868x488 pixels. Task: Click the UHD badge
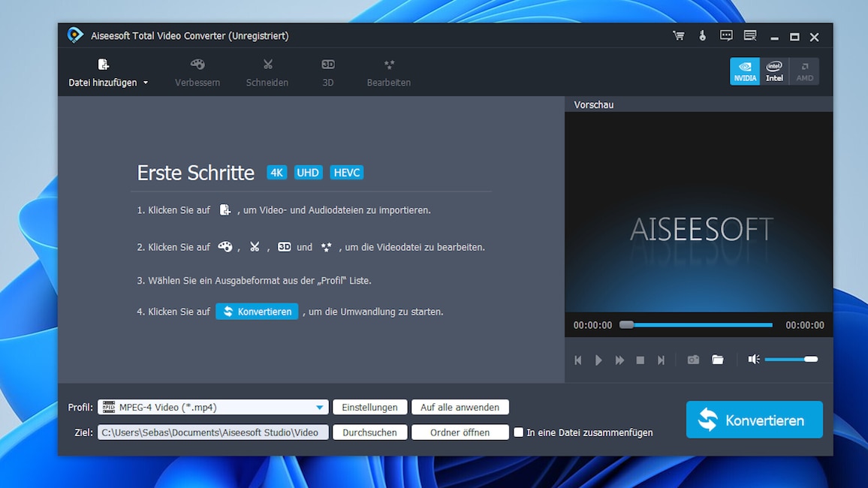tap(308, 173)
